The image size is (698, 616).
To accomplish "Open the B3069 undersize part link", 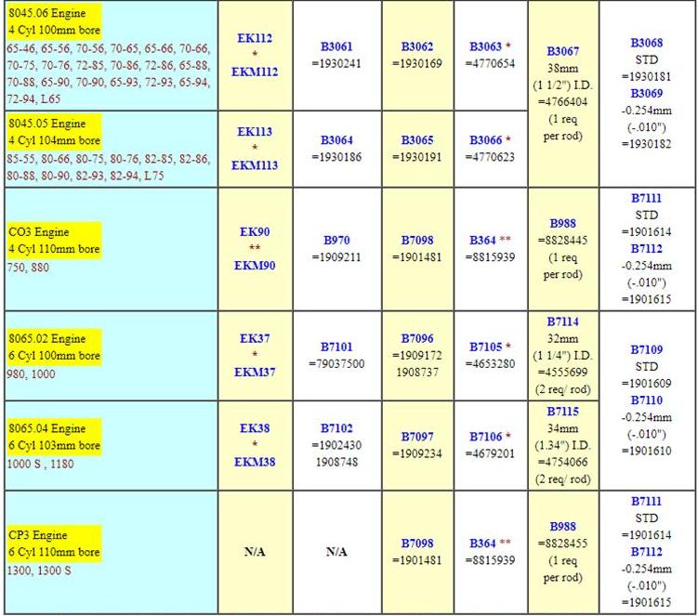I will click(x=646, y=93).
